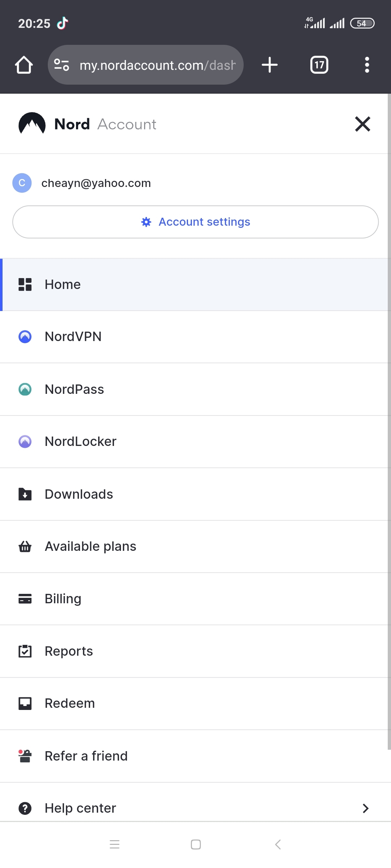The image size is (391, 868).
Task: Close the navigation menu with the X
Action: click(x=362, y=124)
